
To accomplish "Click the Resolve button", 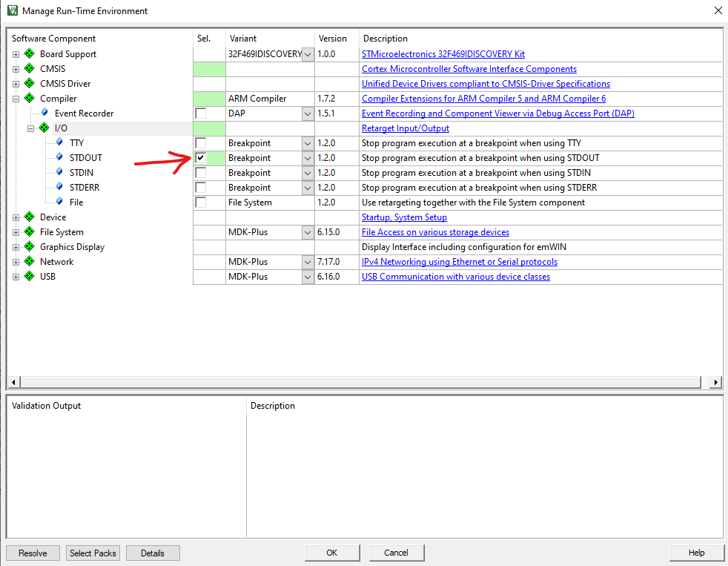I will tap(33, 553).
